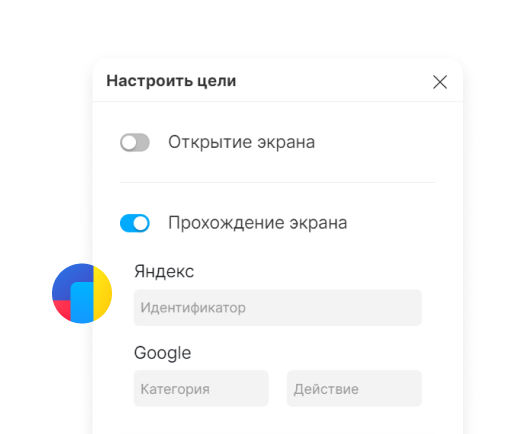Focus the Google Действие field
This screenshot has width=523, height=434.
pos(354,388)
